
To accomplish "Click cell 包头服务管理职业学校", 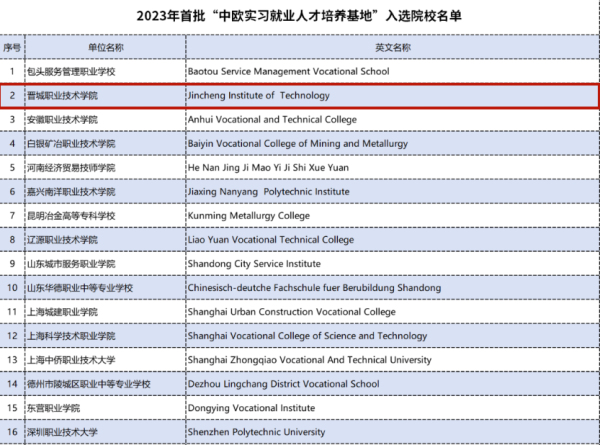I will pyautogui.click(x=106, y=72).
